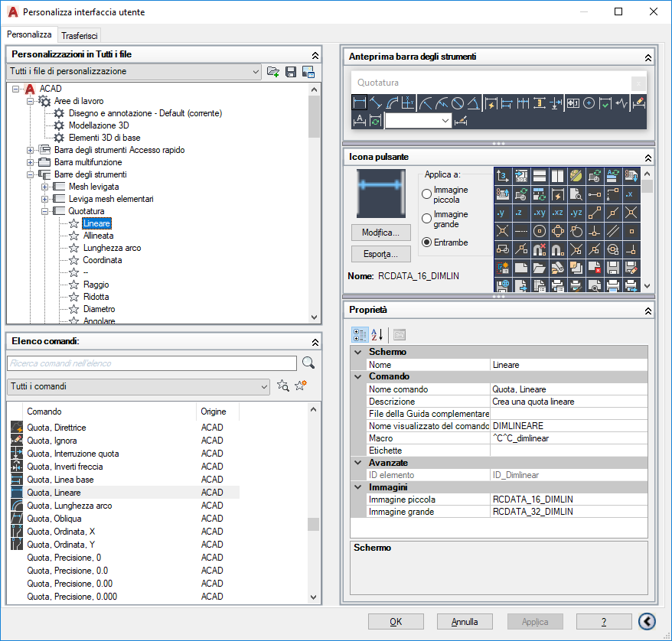Open Tutti i file di personalizzazione dropdown
Image resolution: width=672 pixels, height=641 pixels.
click(134, 71)
